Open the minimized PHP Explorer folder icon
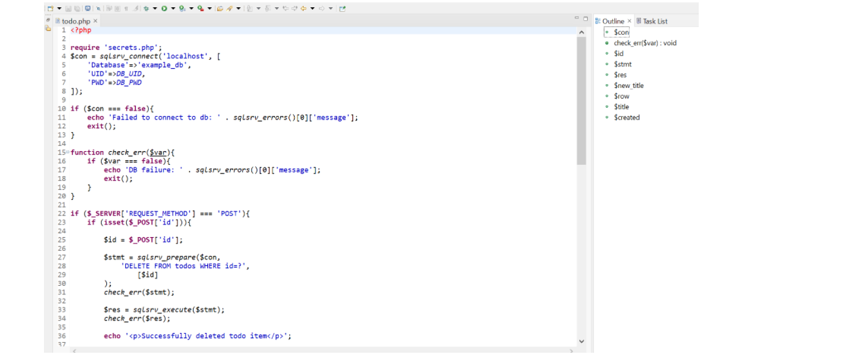 tap(48, 28)
